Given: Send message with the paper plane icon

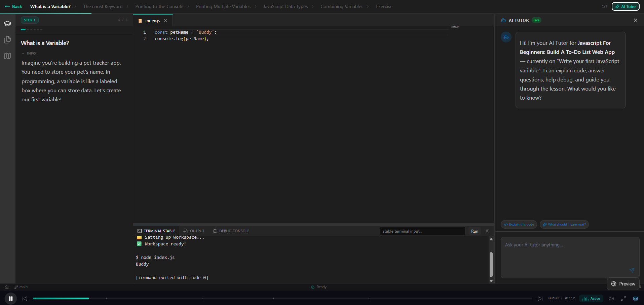Looking at the screenshot, I should click(x=632, y=270).
